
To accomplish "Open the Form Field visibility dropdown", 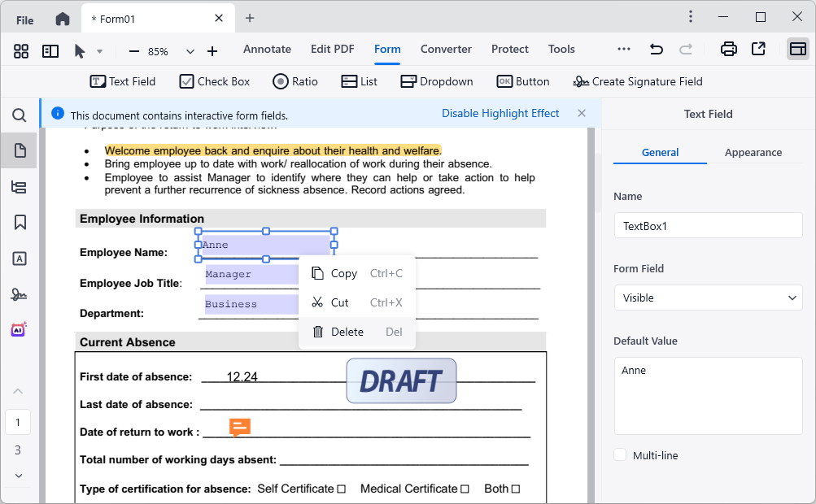I will click(x=707, y=298).
